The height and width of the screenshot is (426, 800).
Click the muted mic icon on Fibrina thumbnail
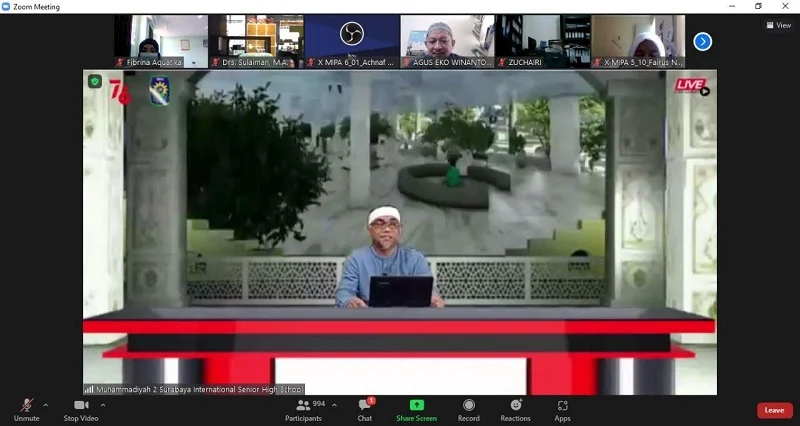(120, 62)
